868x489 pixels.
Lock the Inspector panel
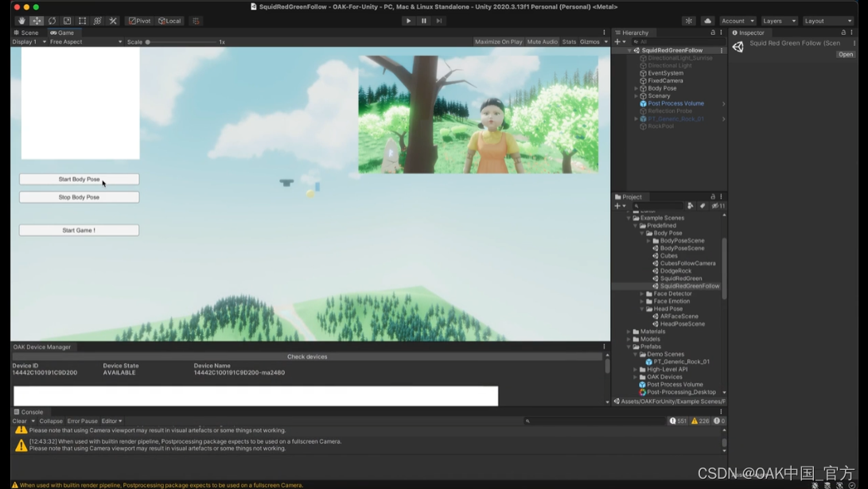tap(843, 33)
